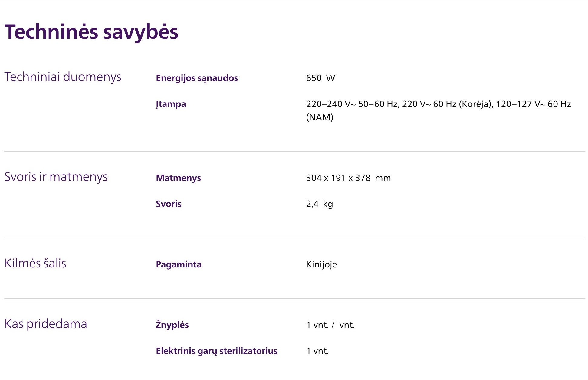This screenshot has width=588, height=380.
Task: Click the 650 W power value
Action: (320, 78)
